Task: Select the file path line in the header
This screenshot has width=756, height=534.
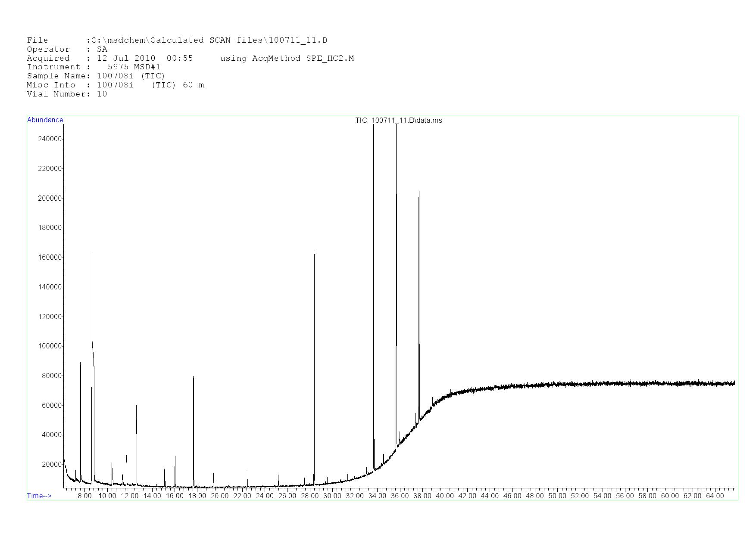Action: [x=177, y=40]
